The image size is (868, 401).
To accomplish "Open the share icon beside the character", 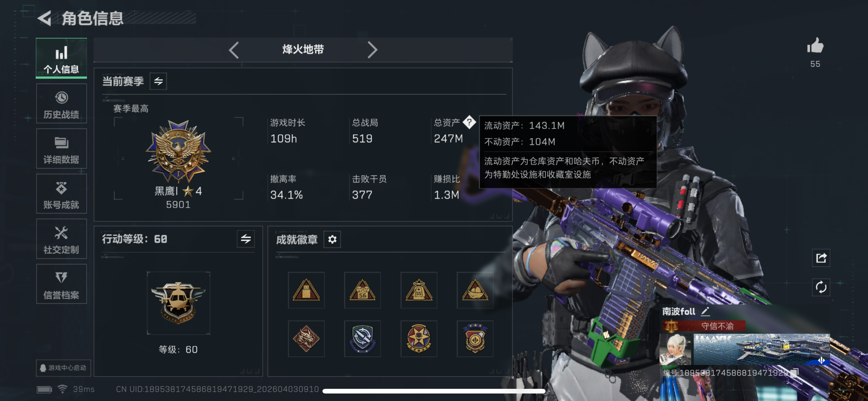I will point(821,258).
